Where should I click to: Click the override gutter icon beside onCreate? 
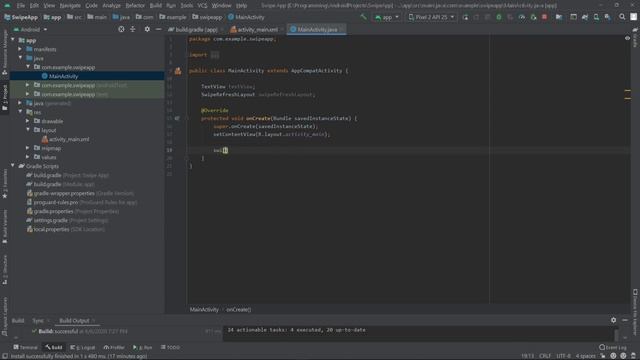click(177, 118)
